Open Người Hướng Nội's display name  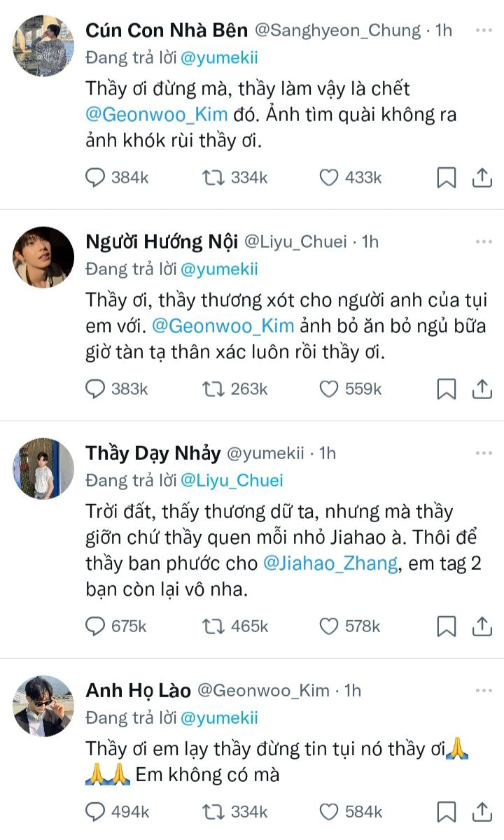coord(160,241)
